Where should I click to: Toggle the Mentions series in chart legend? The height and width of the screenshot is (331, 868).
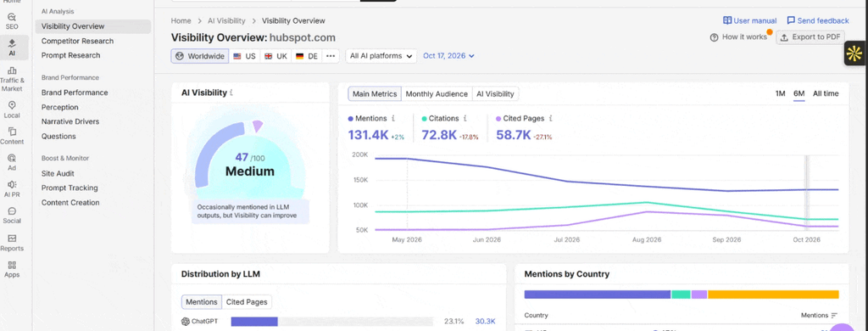coord(368,118)
